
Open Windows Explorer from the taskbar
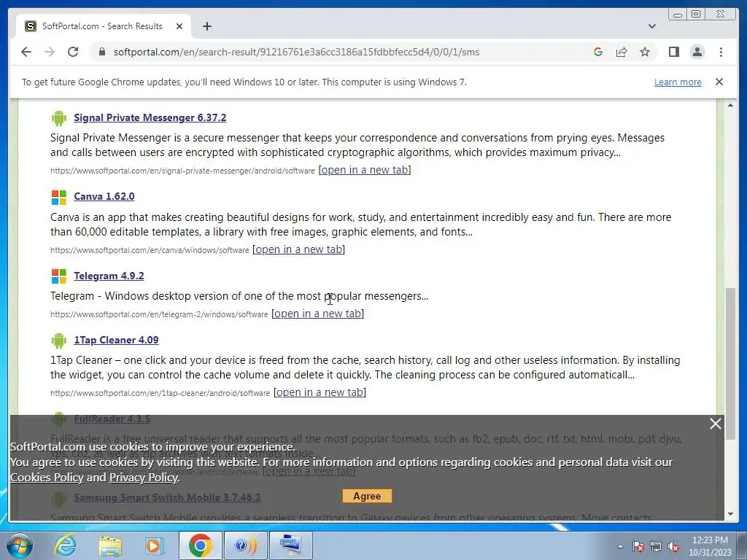click(110, 545)
